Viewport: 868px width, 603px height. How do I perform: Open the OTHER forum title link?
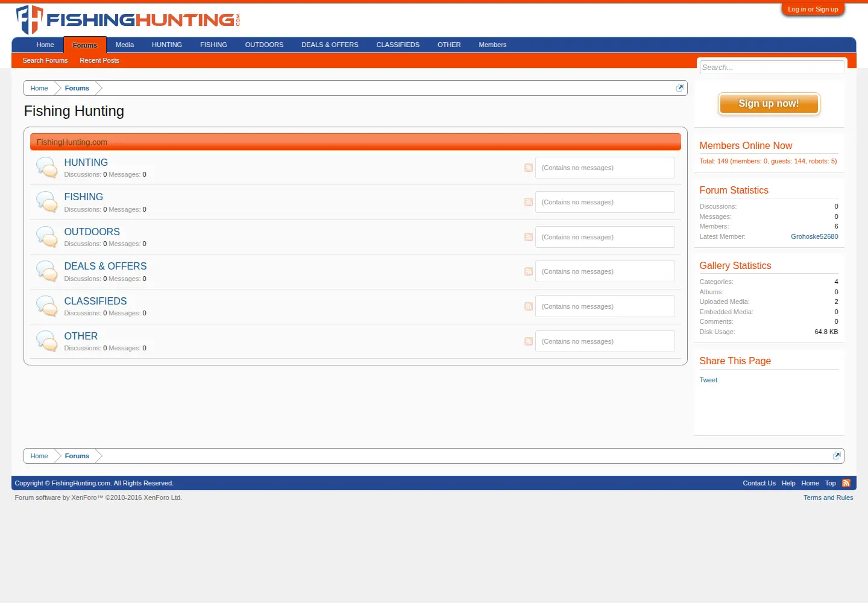81,336
